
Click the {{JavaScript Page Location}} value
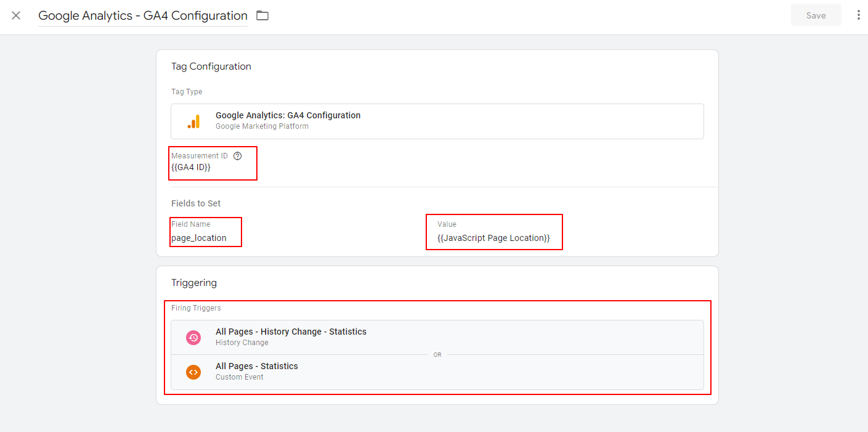click(x=493, y=238)
